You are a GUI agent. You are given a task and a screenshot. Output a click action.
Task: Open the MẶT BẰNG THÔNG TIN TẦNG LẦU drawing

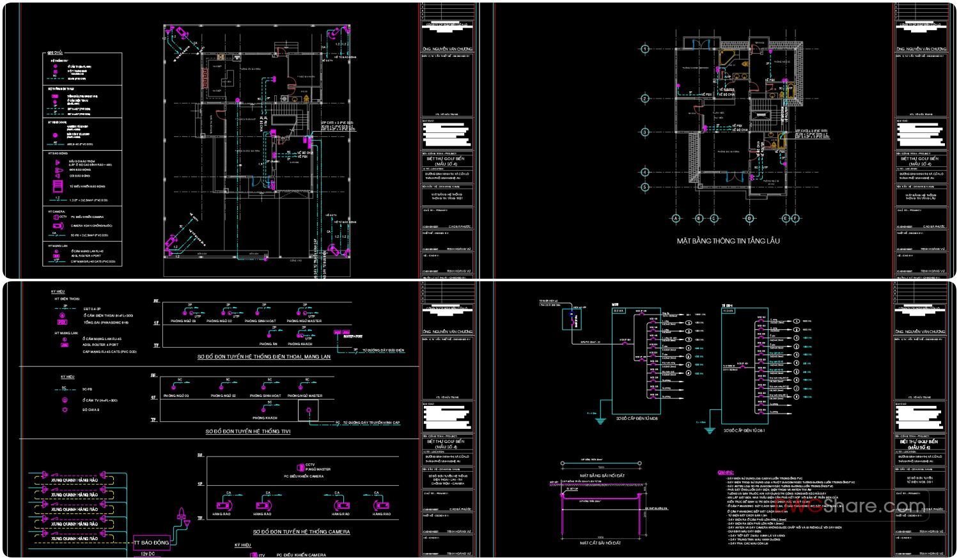point(728,241)
